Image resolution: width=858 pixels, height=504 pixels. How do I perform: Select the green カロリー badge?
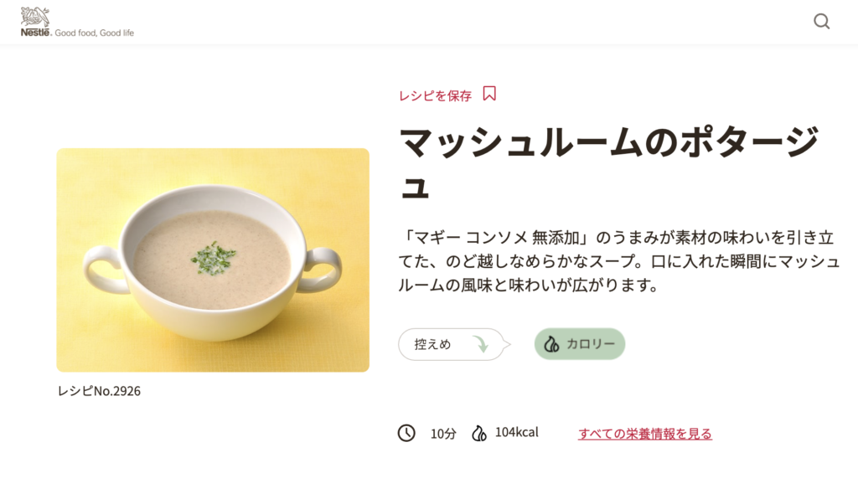pyautogui.click(x=579, y=343)
